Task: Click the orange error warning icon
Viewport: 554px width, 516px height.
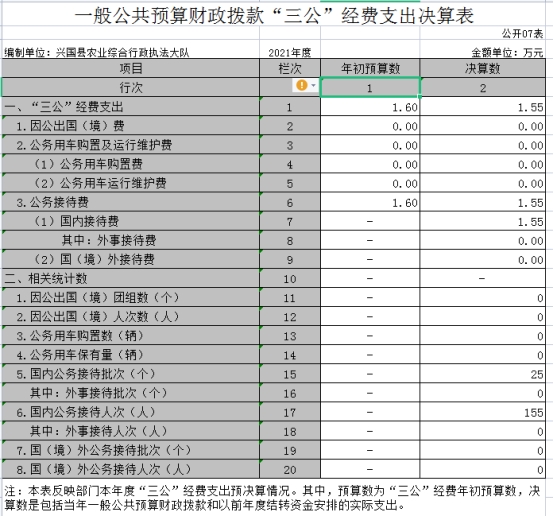Action: (x=302, y=85)
